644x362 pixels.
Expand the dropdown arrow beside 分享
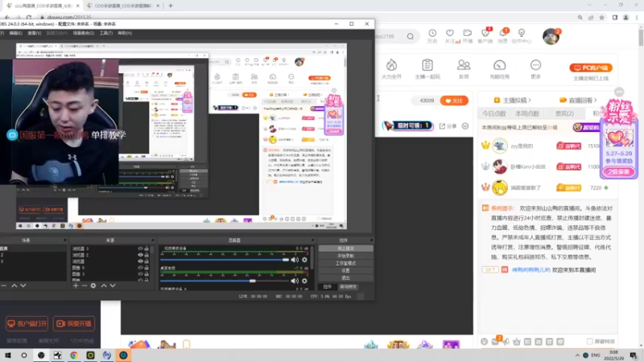[465, 126]
